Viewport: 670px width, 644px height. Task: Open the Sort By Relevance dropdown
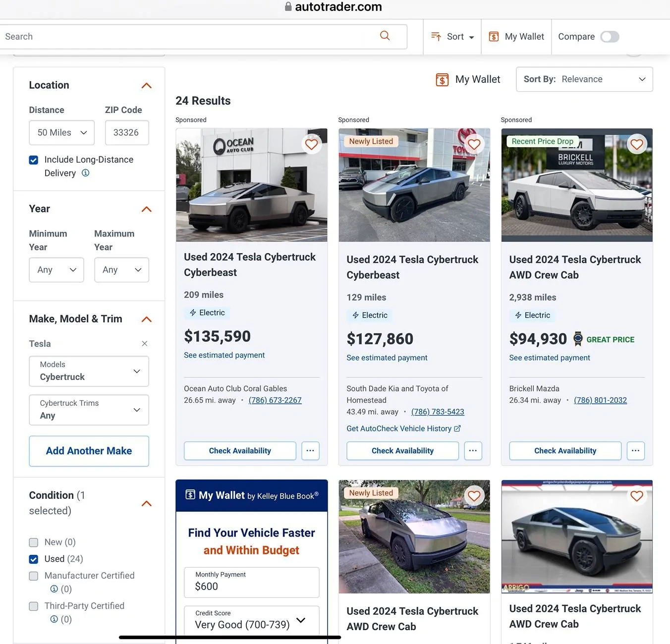click(x=584, y=79)
